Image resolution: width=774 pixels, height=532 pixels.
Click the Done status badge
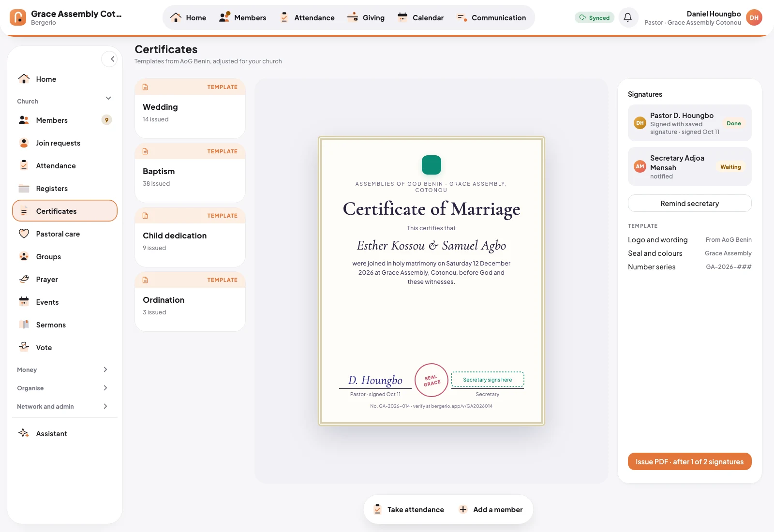click(734, 123)
